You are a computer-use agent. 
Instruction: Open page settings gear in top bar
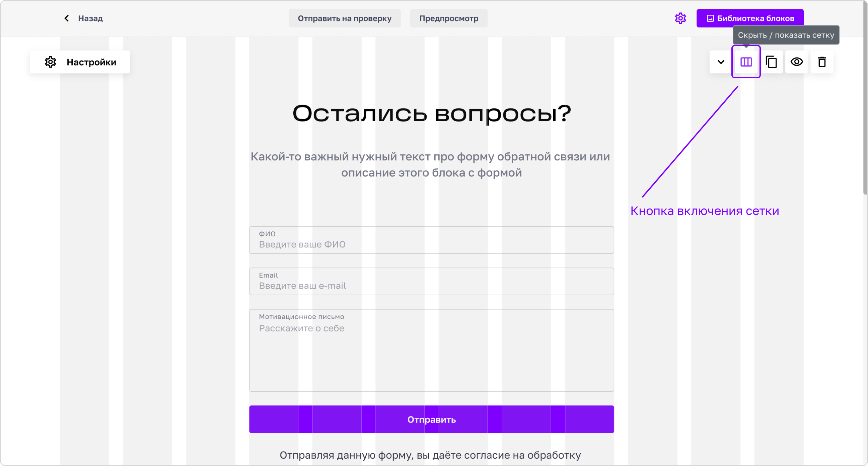[680, 18]
